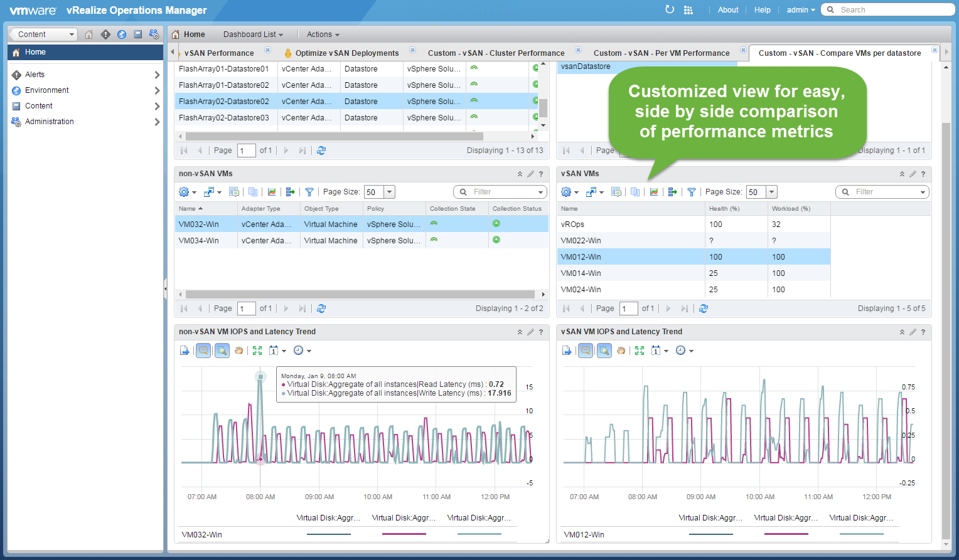
Task: Open Administration in left navigation
Action: click(x=50, y=122)
